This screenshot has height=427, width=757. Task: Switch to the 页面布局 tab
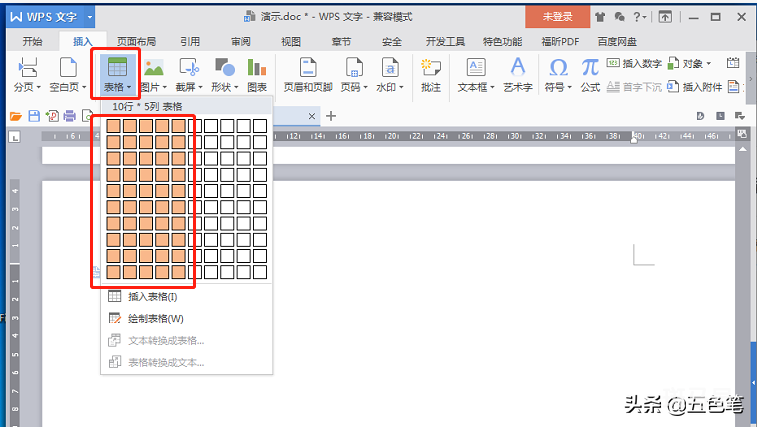137,42
